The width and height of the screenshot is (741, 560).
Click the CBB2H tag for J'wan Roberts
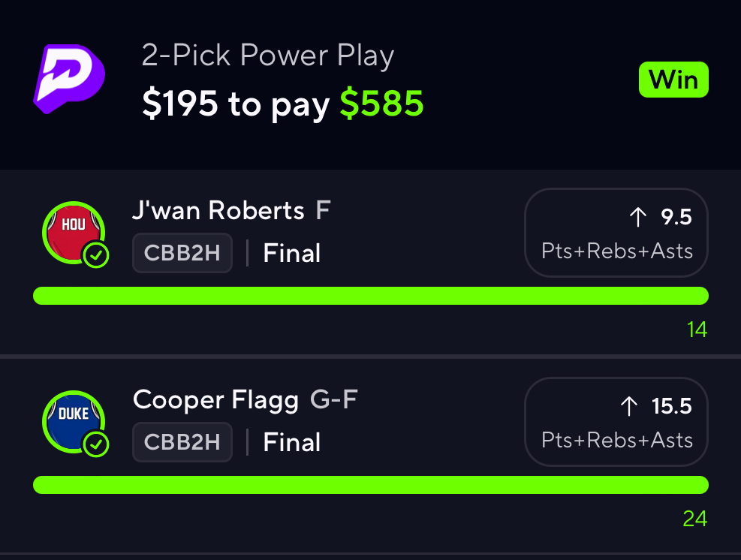tap(182, 254)
